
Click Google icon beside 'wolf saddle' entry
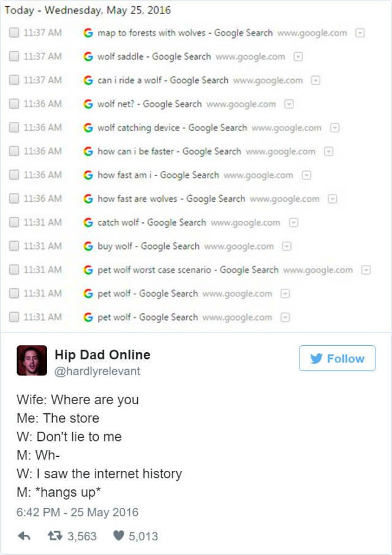tap(88, 56)
